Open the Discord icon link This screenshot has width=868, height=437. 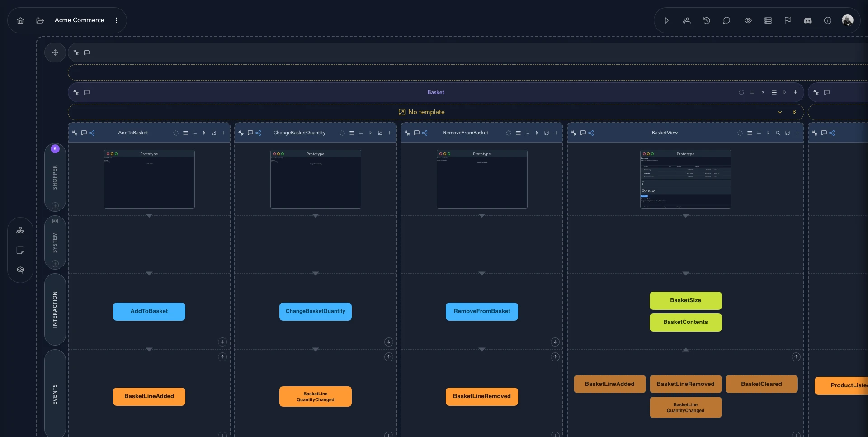pos(808,20)
